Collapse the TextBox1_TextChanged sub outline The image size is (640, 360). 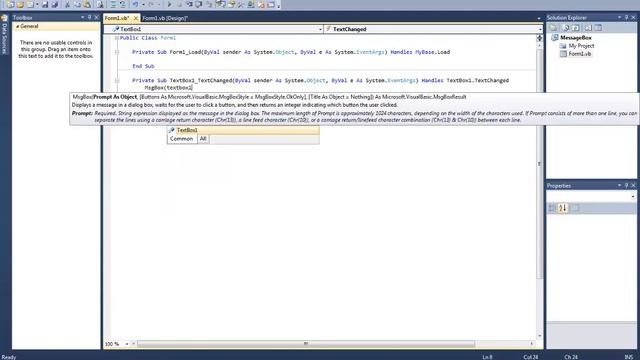117,80
